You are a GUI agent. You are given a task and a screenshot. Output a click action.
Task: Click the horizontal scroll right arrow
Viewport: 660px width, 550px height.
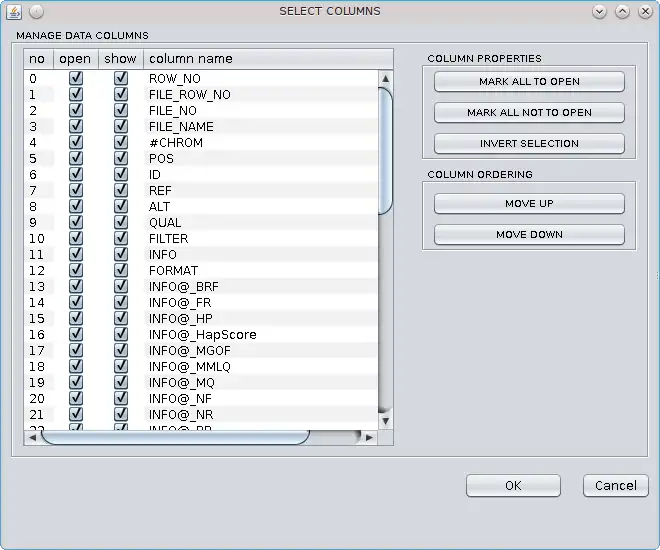click(x=370, y=438)
